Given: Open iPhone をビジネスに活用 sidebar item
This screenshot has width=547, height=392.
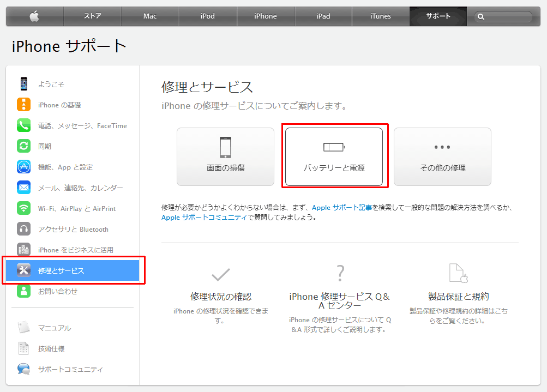Looking at the screenshot, I should 76,250.
